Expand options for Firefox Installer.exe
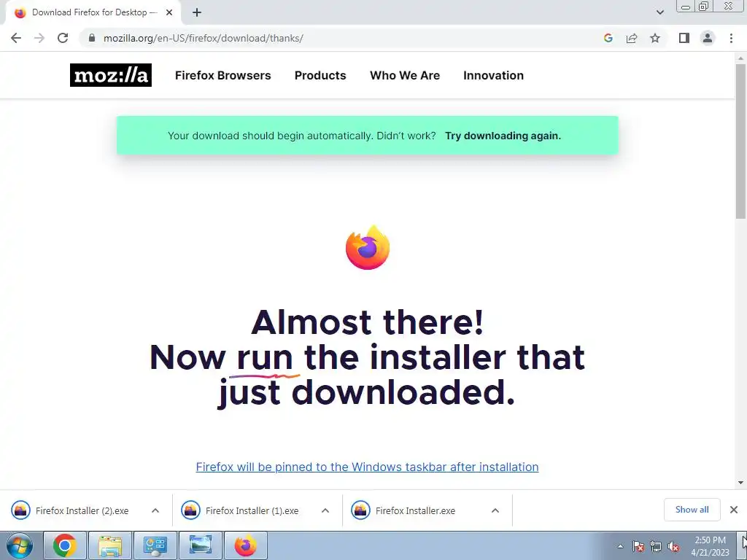 pyautogui.click(x=495, y=510)
